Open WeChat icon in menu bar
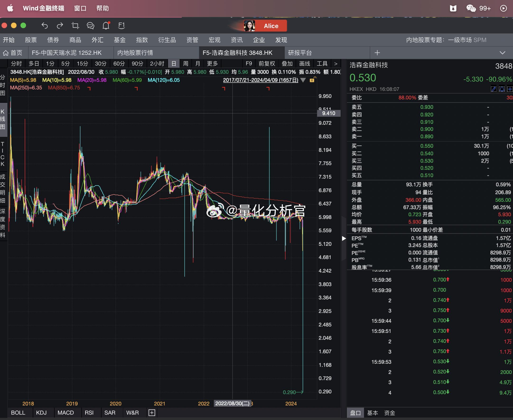The height and width of the screenshot is (420, 513). click(x=471, y=8)
